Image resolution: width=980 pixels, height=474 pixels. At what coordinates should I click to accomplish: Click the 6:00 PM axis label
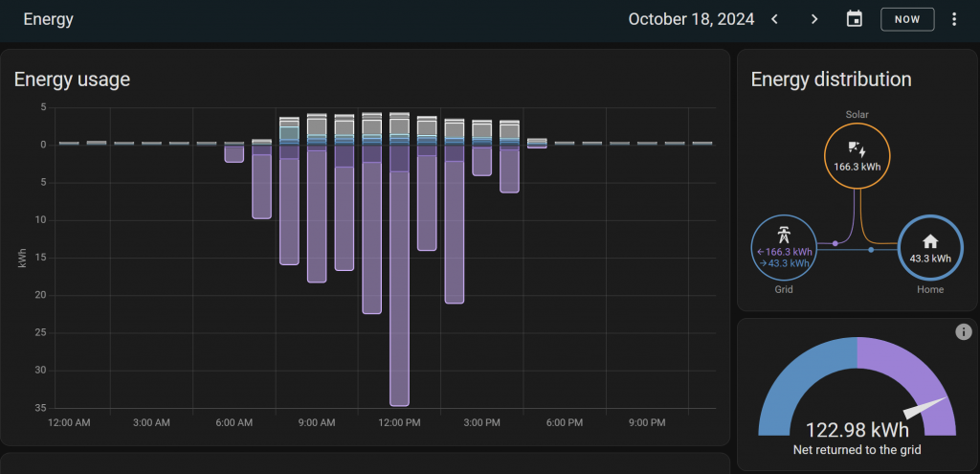[565, 423]
